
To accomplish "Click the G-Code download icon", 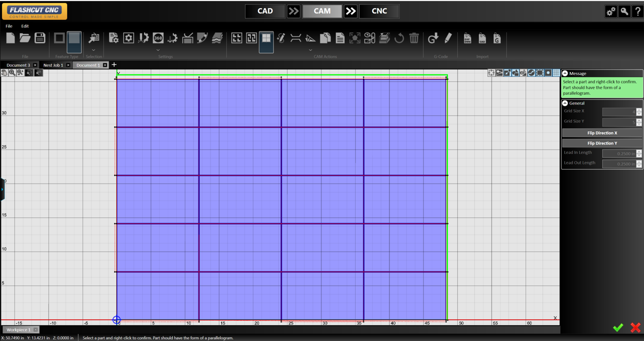I will click(433, 38).
